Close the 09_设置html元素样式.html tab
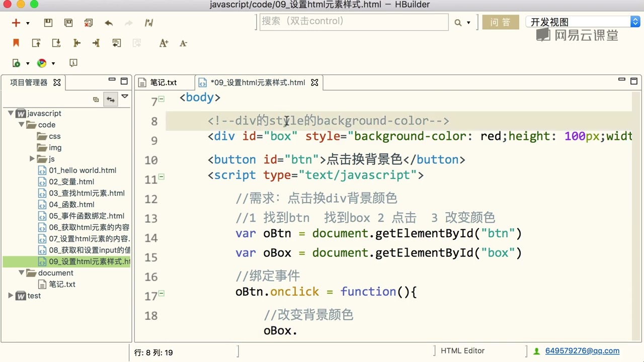644x362 pixels. (x=314, y=82)
